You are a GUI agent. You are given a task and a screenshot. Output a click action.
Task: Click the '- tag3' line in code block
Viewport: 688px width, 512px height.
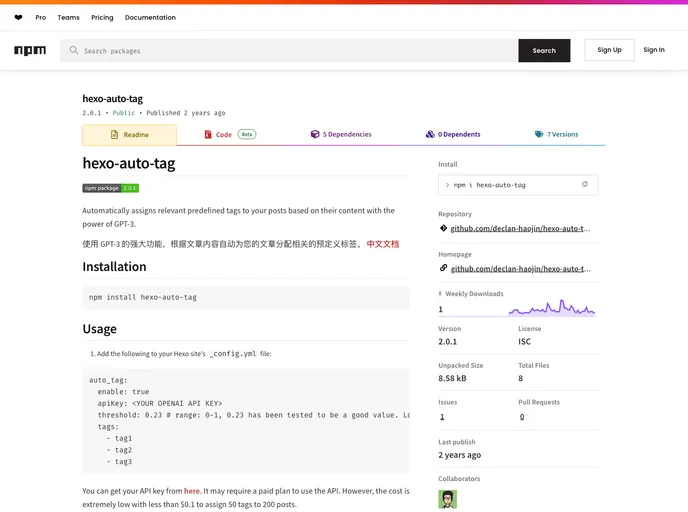point(119,462)
